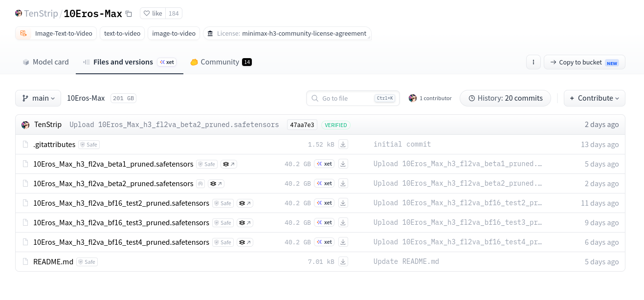
Task: Open file info icon for test2_pruned
Action: 245,203
